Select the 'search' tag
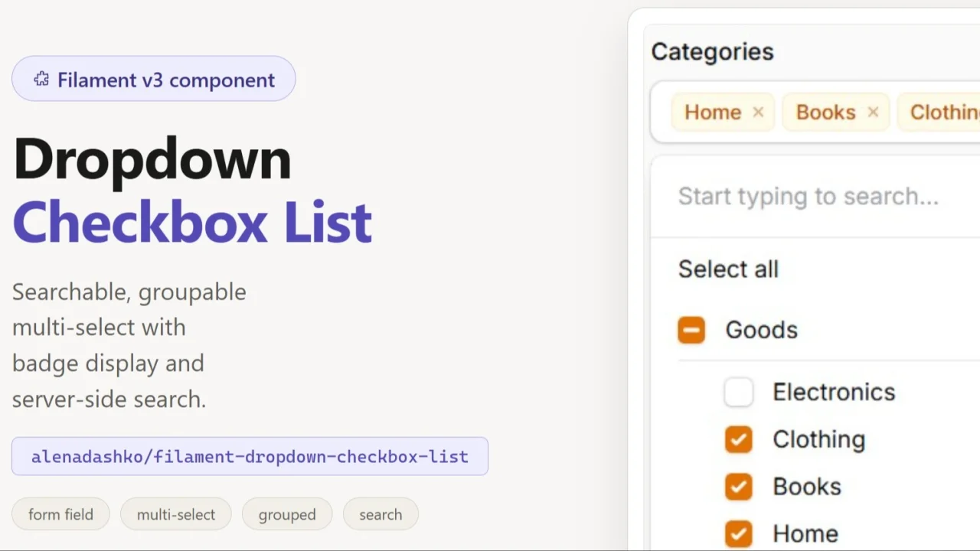980x551 pixels. pyautogui.click(x=381, y=514)
